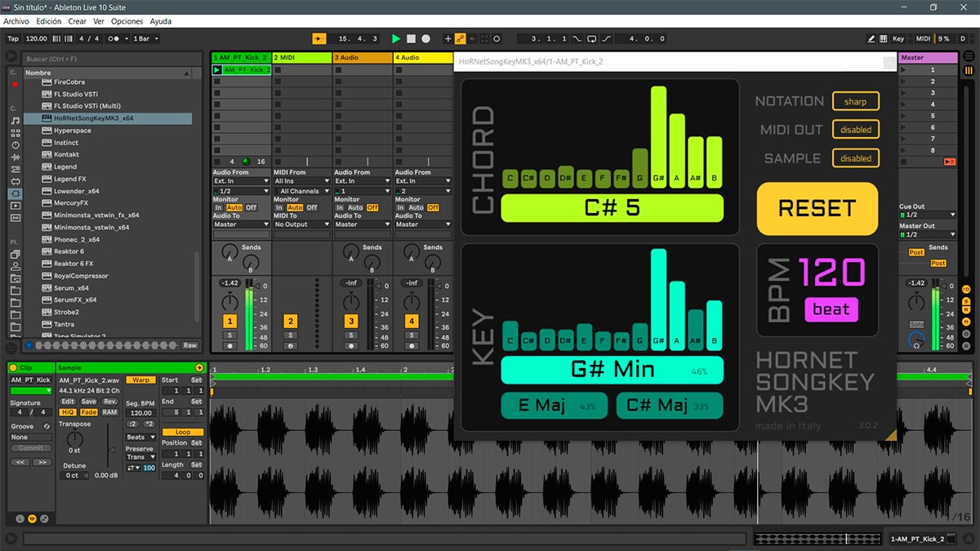Open the Ayuda menu
Viewport: 980px width, 551px height.
161,21
